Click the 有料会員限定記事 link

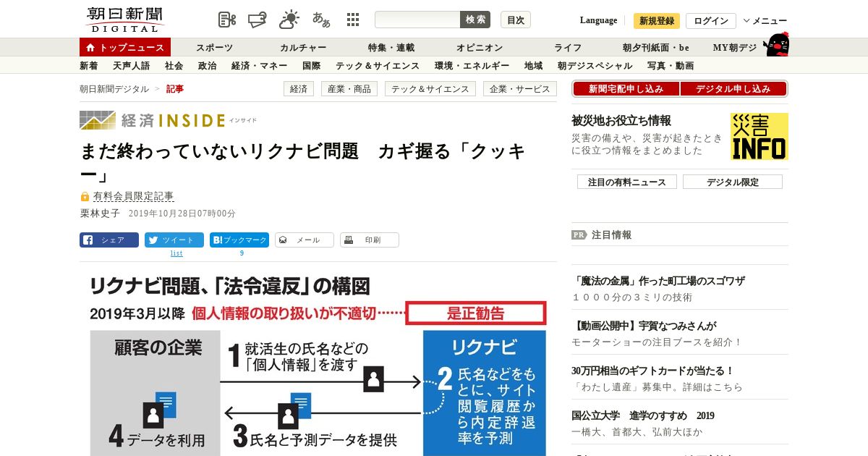(x=133, y=196)
